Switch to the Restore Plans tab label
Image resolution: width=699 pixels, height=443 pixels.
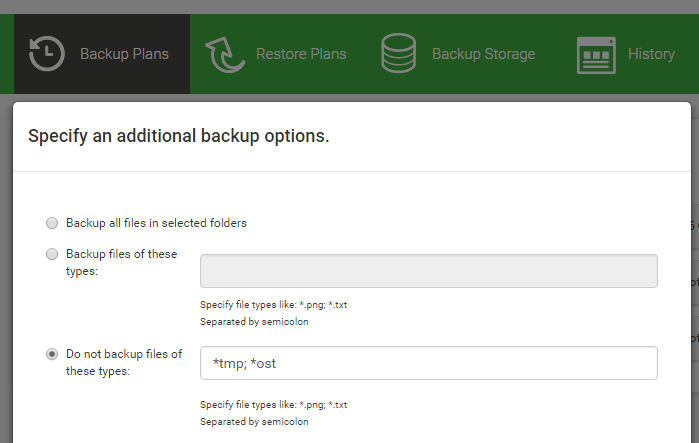pos(301,54)
